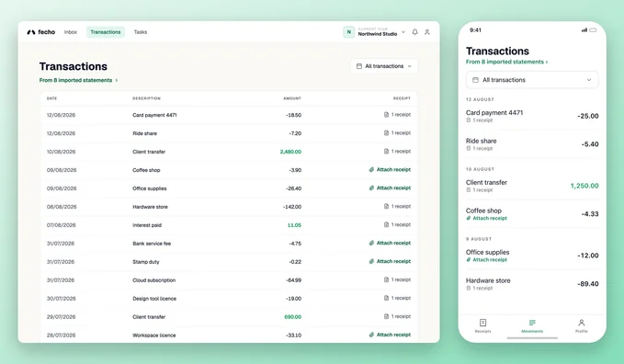Open the mobile All transactions dropdown

(532, 80)
